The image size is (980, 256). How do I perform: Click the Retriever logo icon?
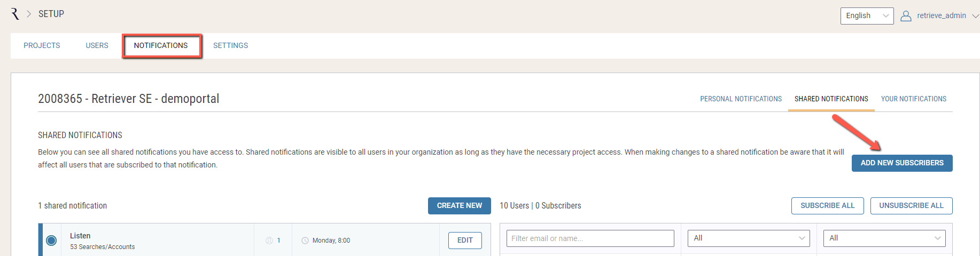click(15, 14)
